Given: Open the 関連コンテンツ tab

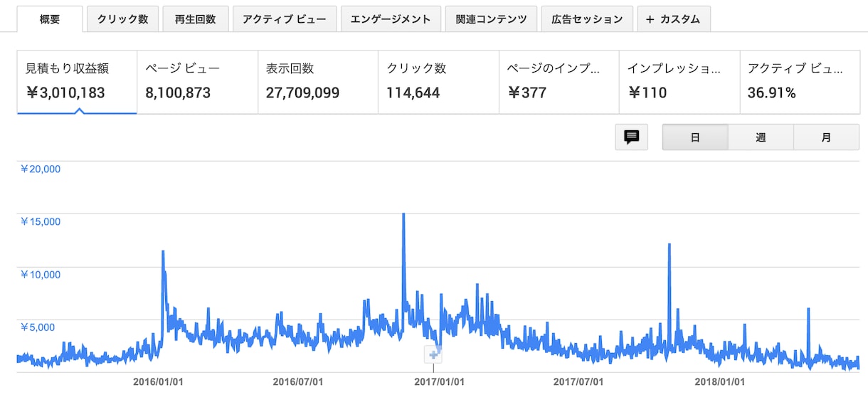Looking at the screenshot, I should tap(491, 19).
